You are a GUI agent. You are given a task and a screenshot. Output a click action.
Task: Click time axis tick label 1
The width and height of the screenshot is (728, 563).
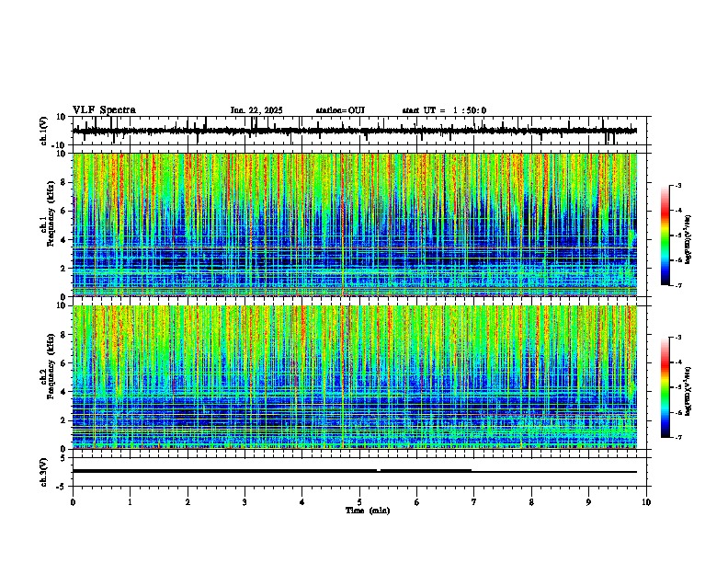[x=130, y=502]
